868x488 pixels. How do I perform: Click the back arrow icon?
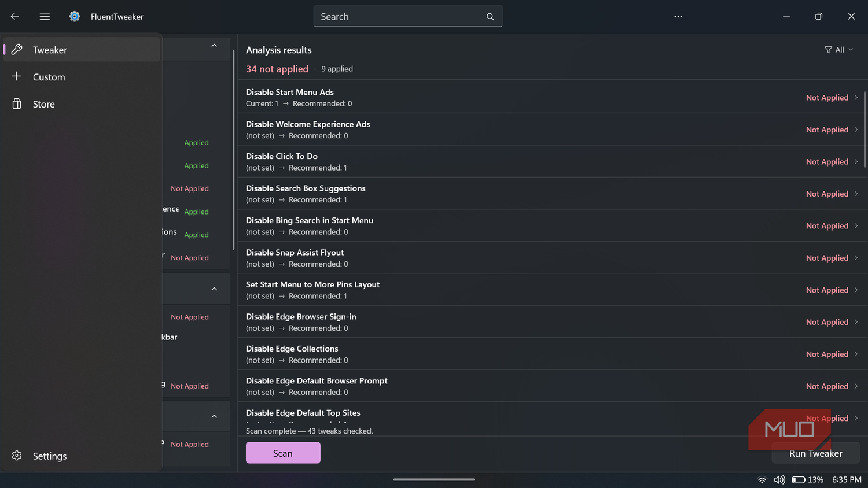15,16
